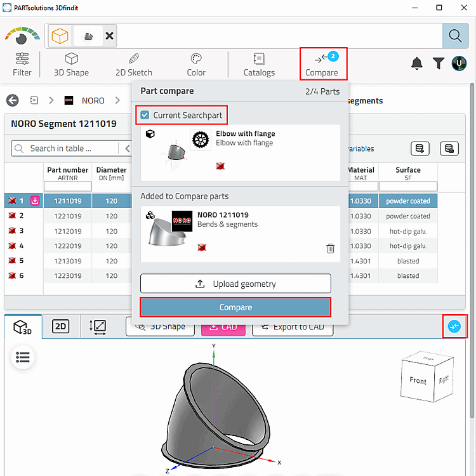Click the Upload geometry button

[235, 284]
